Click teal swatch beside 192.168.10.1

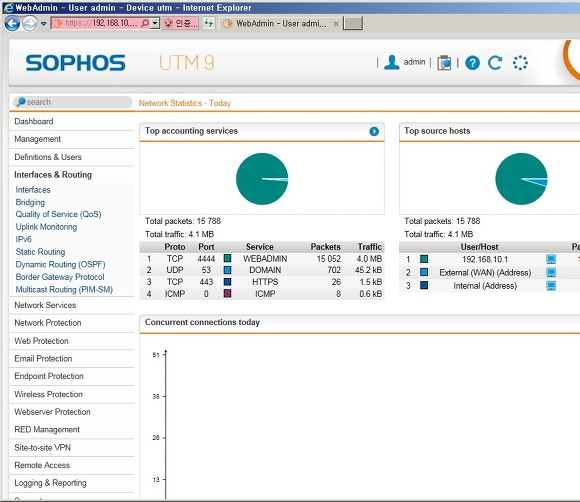click(x=424, y=259)
